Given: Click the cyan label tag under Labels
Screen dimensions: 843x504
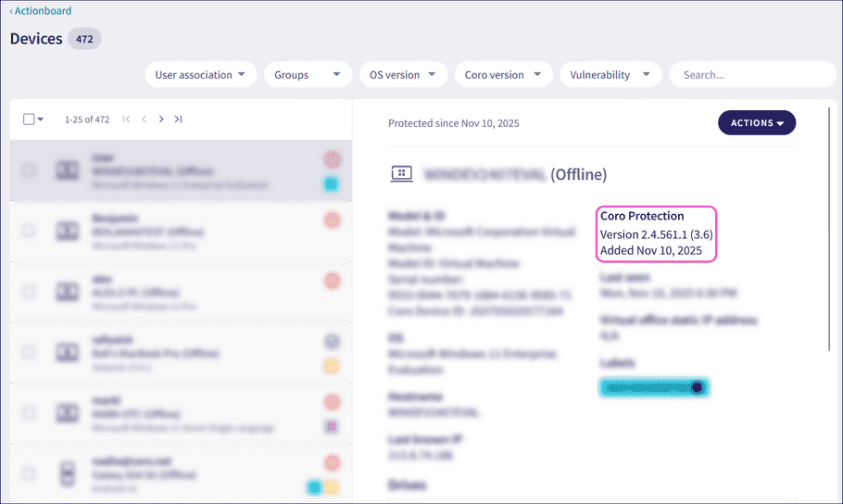Looking at the screenshot, I should coord(655,388).
